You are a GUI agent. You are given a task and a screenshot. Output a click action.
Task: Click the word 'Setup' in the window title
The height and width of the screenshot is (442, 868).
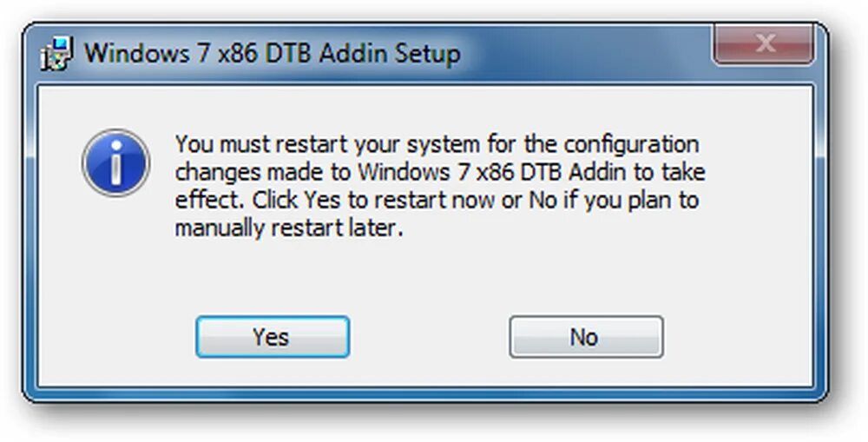[x=427, y=53]
